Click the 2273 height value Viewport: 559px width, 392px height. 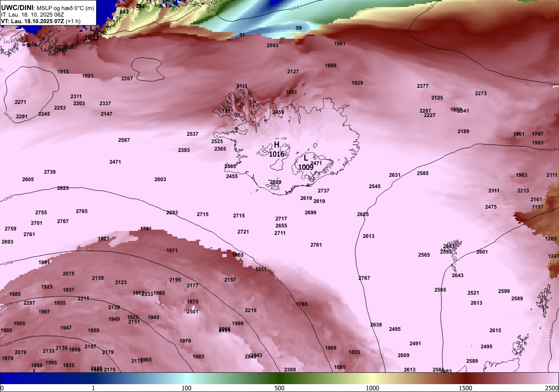pos(481,93)
